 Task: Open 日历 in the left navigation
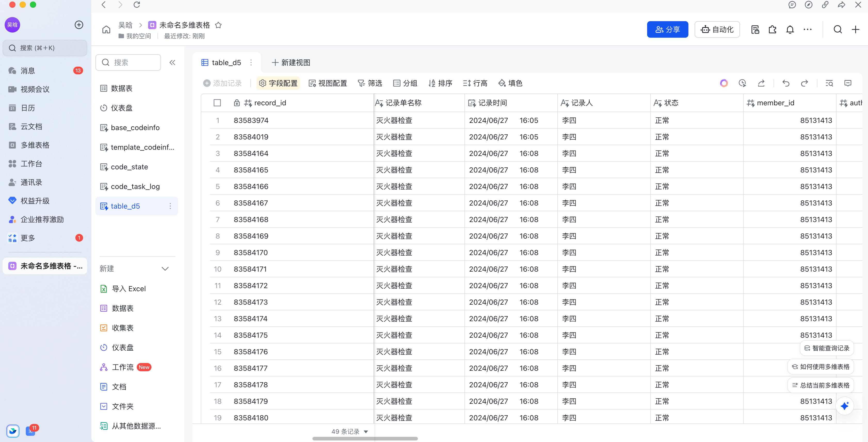pyautogui.click(x=45, y=108)
